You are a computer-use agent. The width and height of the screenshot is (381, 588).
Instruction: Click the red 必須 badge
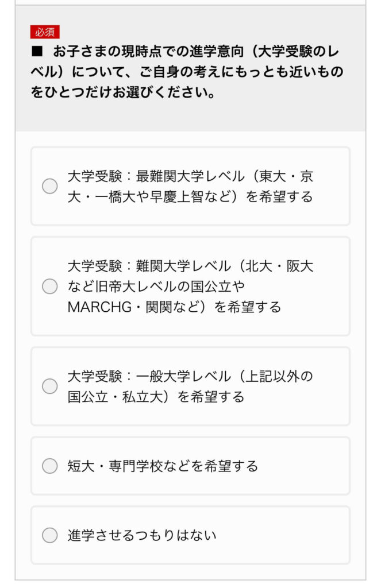point(45,32)
